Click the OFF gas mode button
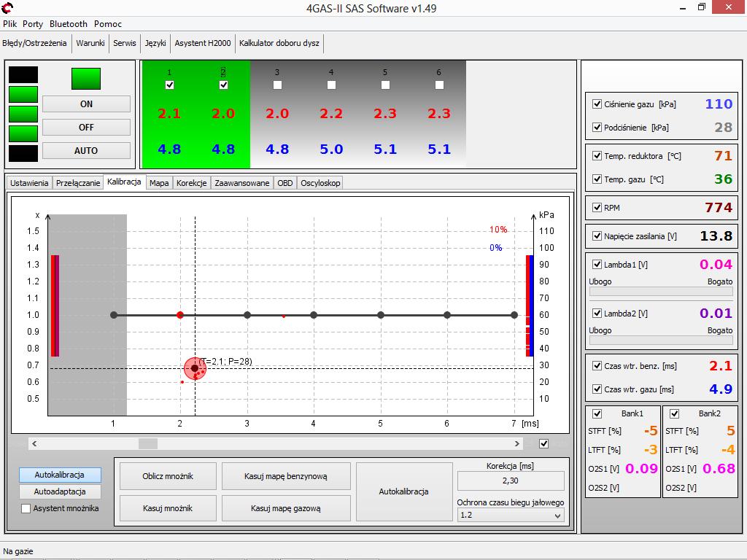 [x=86, y=127]
